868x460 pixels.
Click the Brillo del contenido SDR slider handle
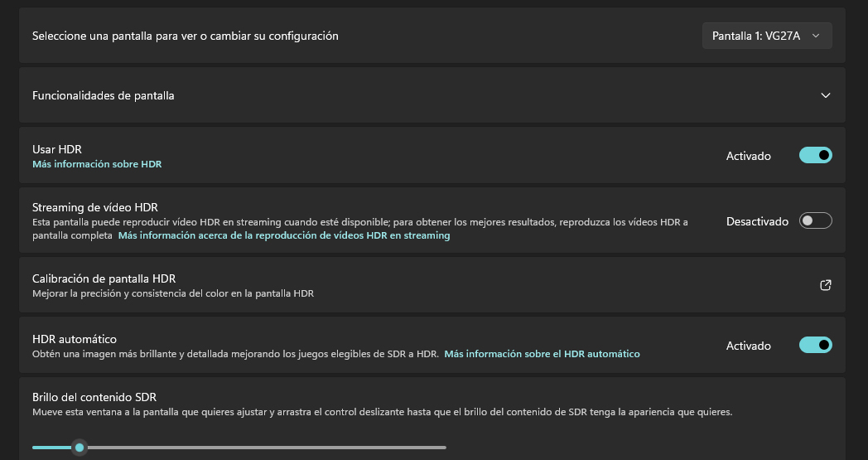80,448
